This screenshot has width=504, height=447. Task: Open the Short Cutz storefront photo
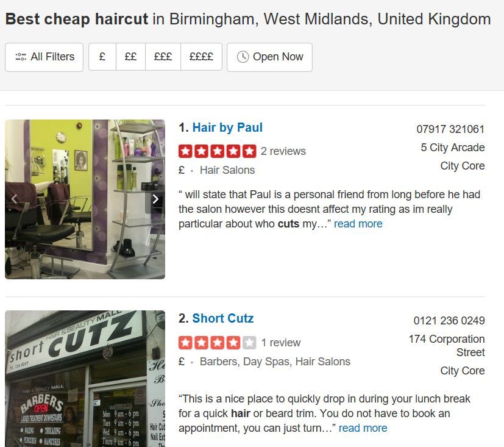[x=85, y=379]
